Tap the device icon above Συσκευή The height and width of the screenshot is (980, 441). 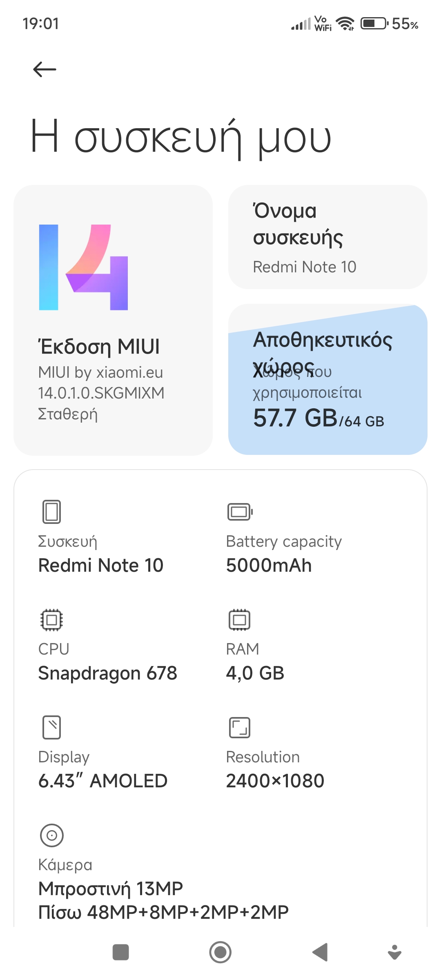51,512
